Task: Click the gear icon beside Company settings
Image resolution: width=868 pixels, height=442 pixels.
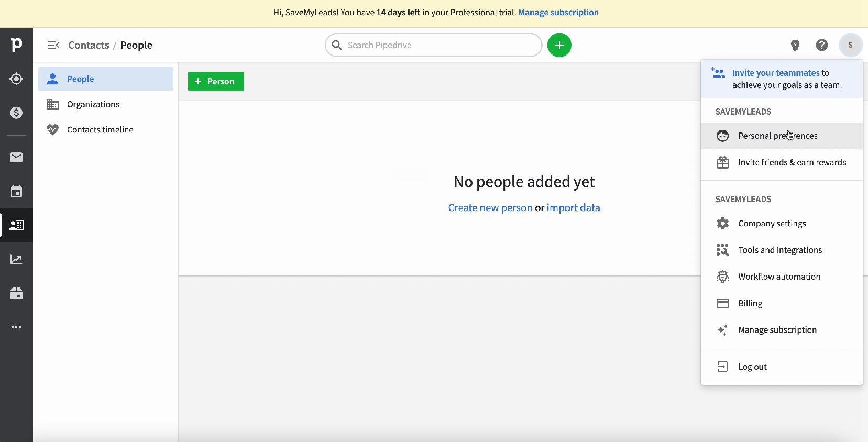Action: pos(723,224)
